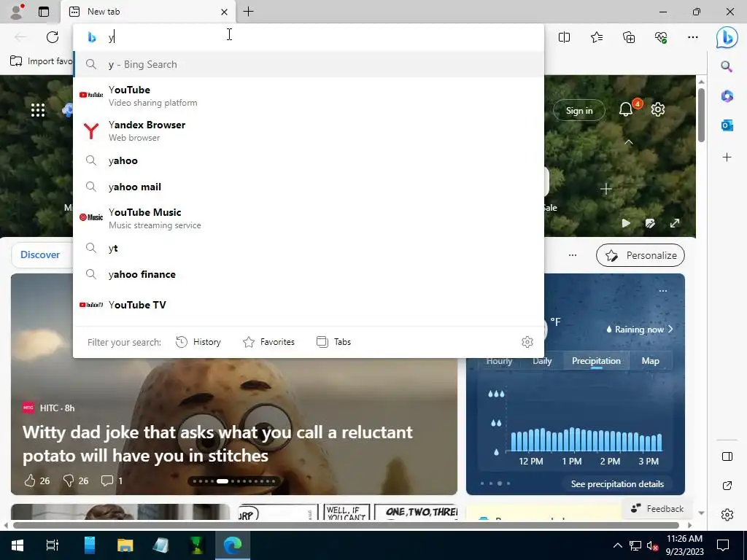The image size is (747, 560).
Task: Select YouTube video sharing platform suggestion
Action: coord(309,96)
